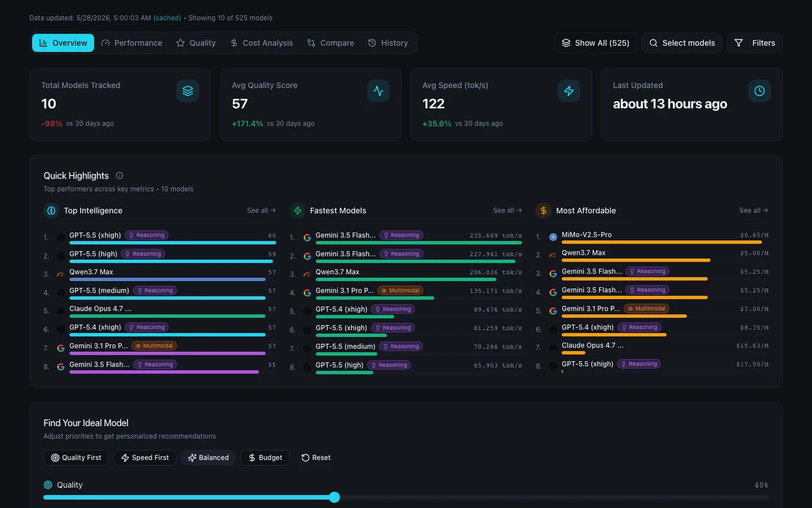Click the Show All (525) button

coord(595,43)
